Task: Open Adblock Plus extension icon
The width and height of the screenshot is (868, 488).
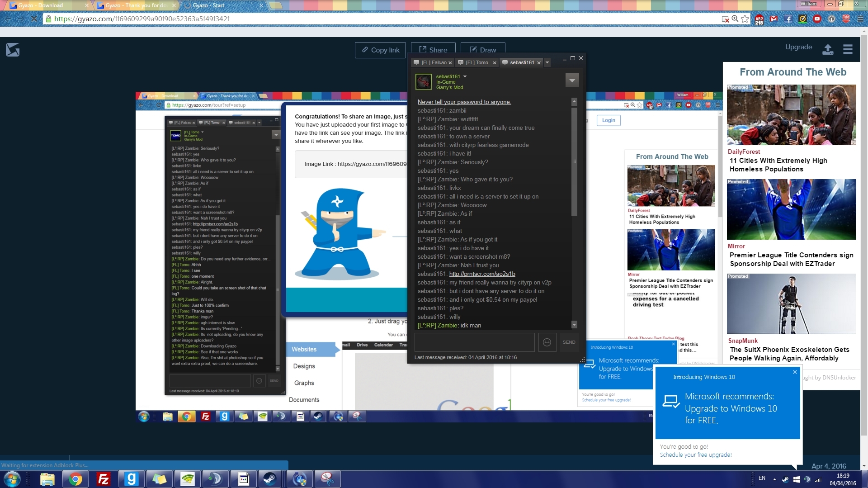Action: pyautogui.click(x=759, y=19)
